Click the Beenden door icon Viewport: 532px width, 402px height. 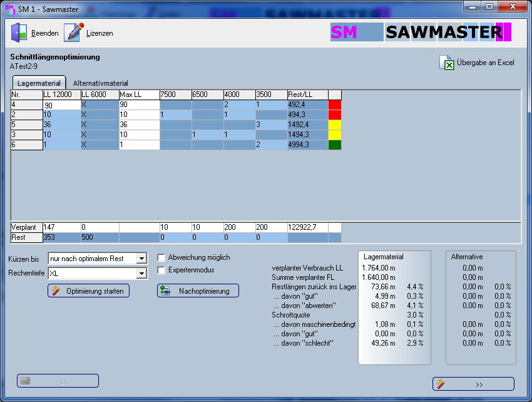[19, 33]
